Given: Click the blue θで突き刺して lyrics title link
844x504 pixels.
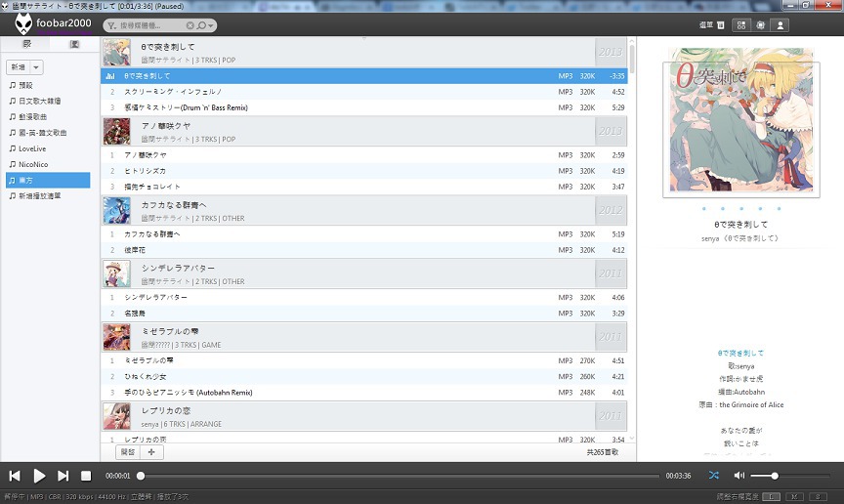Looking at the screenshot, I should point(740,354).
